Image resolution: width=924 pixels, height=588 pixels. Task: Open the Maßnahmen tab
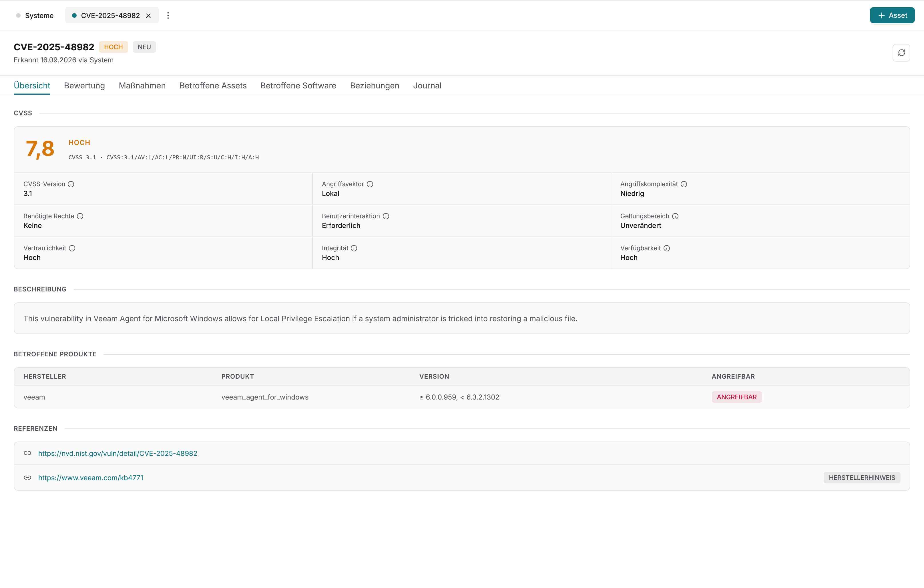point(142,86)
